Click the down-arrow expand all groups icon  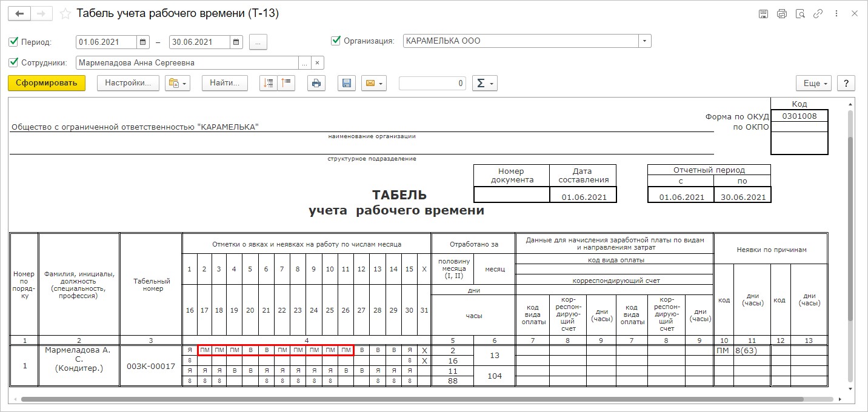pos(268,84)
